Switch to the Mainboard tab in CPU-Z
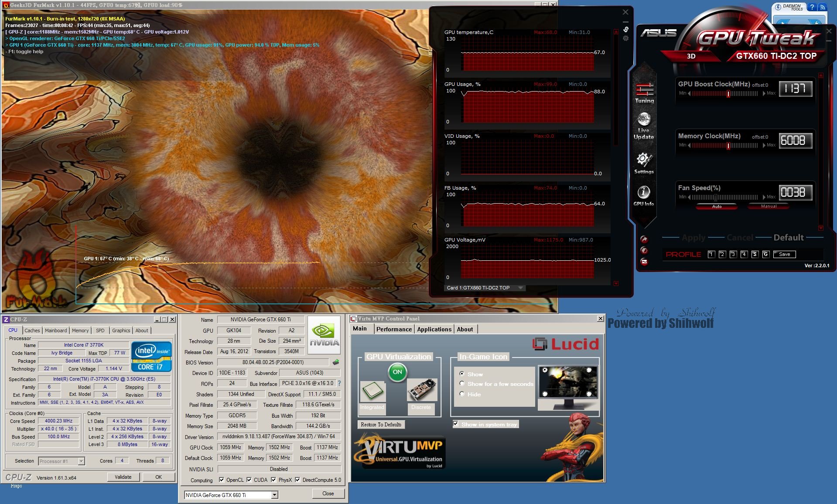 point(56,330)
